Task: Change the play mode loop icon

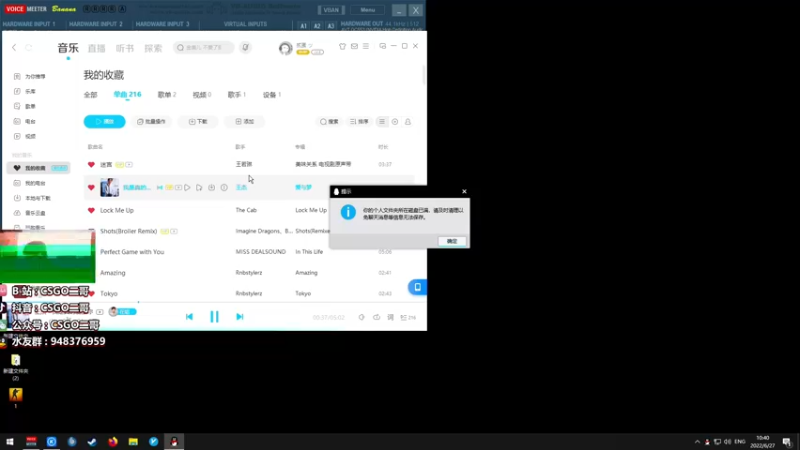Action: (376, 317)
